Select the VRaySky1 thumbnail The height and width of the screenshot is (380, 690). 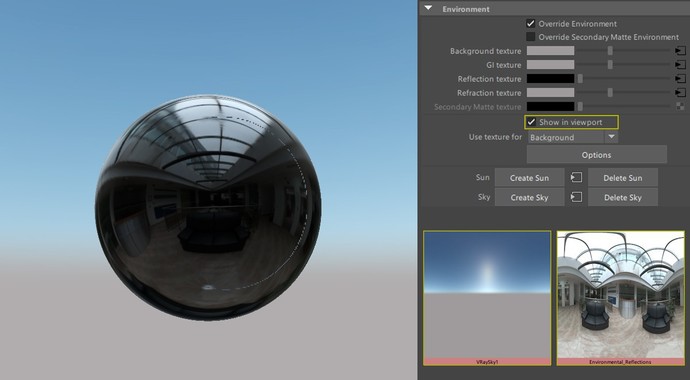click(x=487, y=298)
